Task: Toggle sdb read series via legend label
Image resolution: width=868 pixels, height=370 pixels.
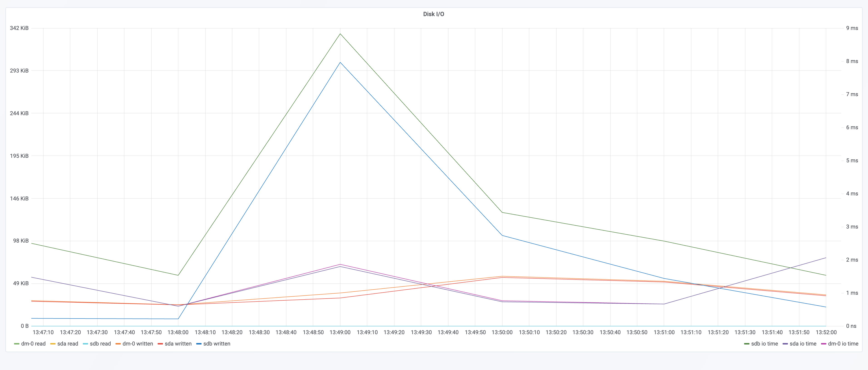Action: 100,344
